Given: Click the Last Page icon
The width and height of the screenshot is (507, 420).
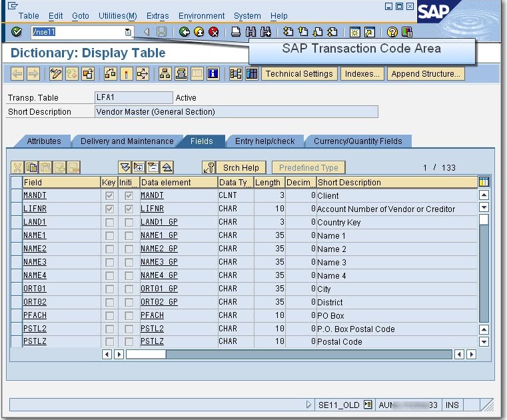Looking at the screenshot, I should [332, 32].
